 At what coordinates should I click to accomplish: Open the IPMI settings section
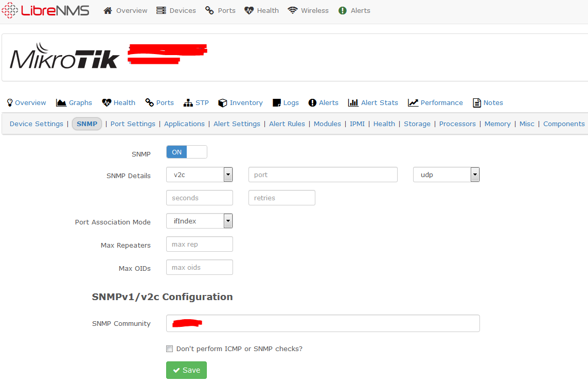(357, 124)
